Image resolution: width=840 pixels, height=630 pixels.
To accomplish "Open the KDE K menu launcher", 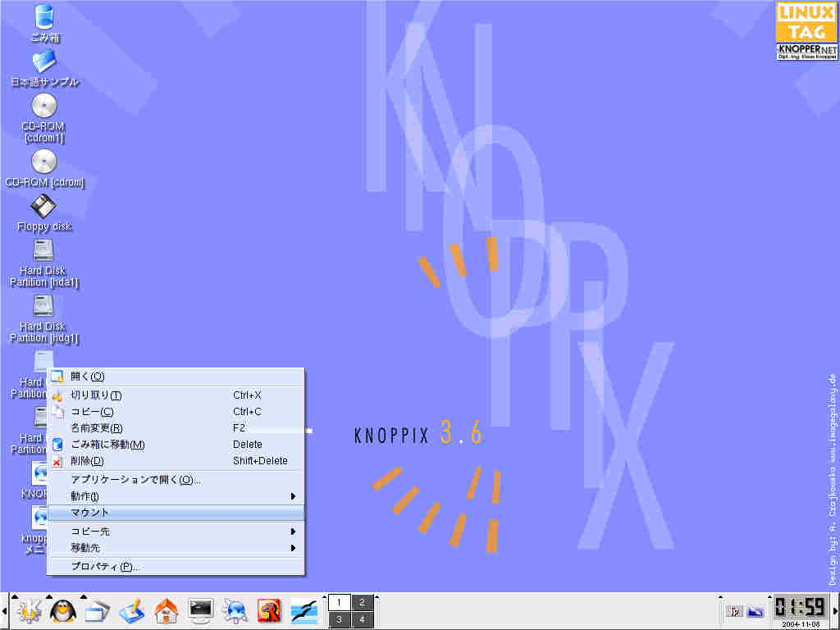I will pos(29,610).
